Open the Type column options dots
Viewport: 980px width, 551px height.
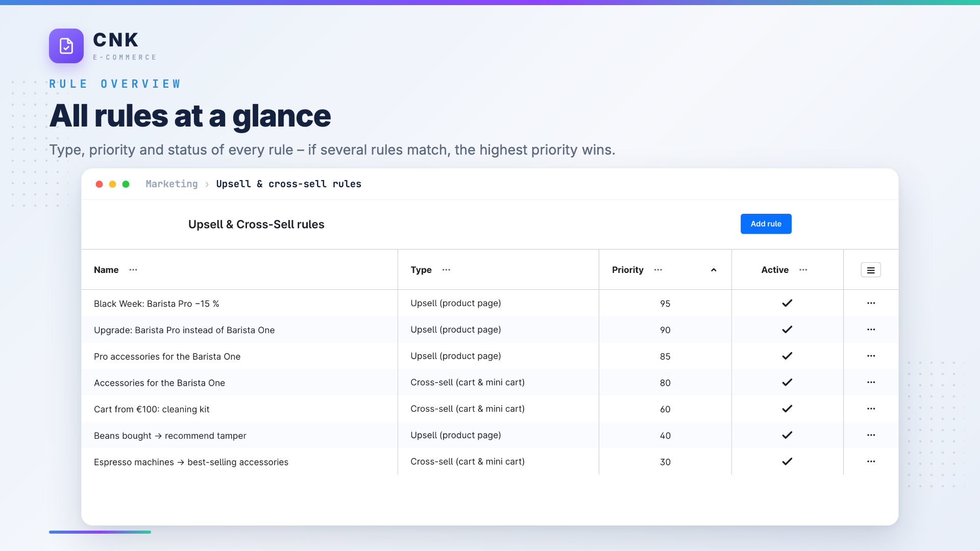[x=447, y=270]
